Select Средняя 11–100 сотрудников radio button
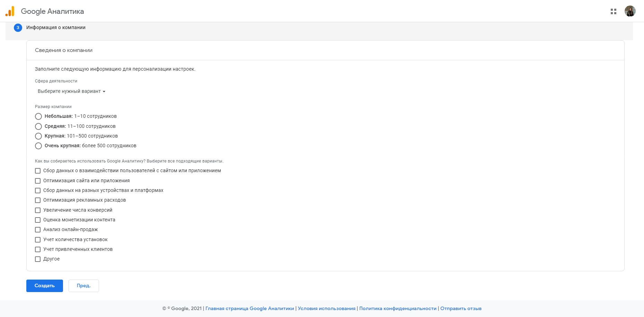 pos(38,126)
